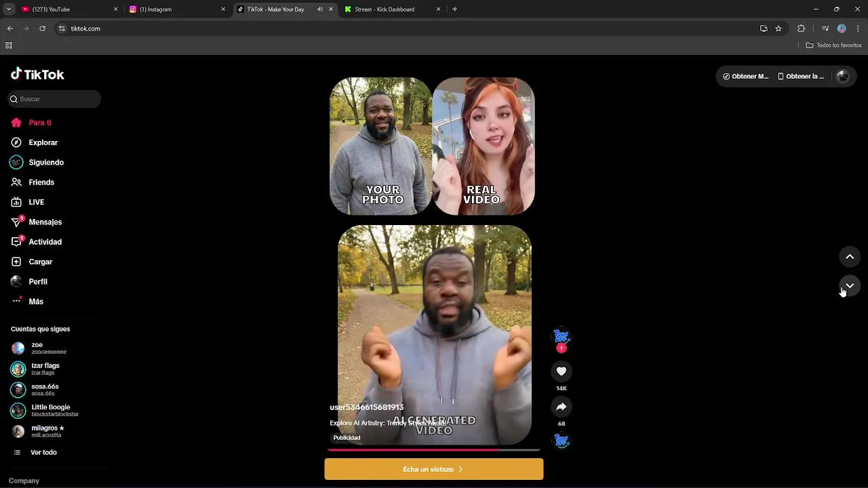This screenshot has width=868, height=488.
Task: Close the TikTok browser tab
Action: 331,9
